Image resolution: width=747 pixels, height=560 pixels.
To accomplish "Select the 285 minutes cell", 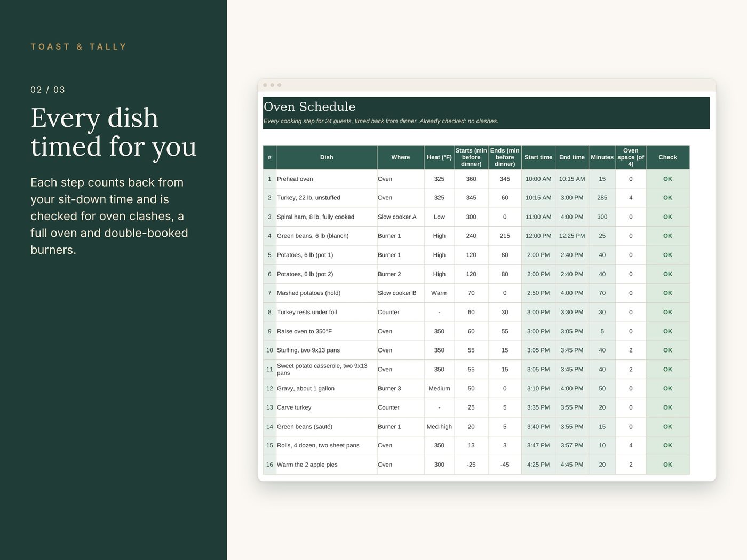I will pos(602,198).
